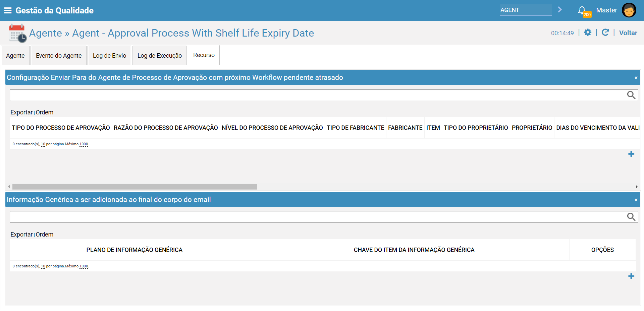Screen dimensions: 644x311
Task: Collapse Informação Genérica panel
Action: [636, 200]
